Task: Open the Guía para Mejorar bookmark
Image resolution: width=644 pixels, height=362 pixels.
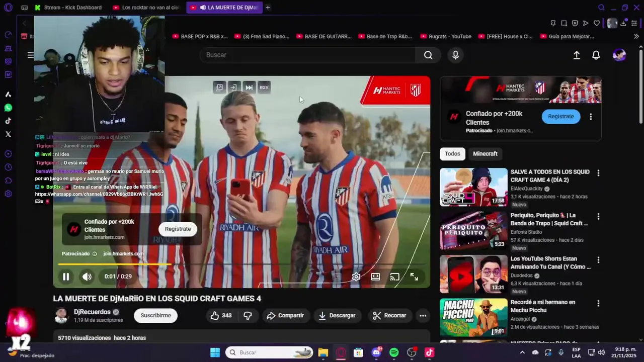Action: [x=567, y=36]
